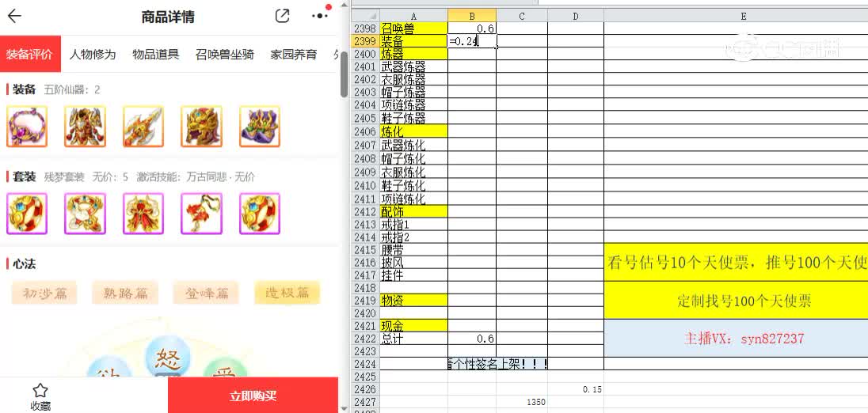The image size is (868, 413).
Task: Click the 戒指1 cell
Action: (x=413, y=225)
